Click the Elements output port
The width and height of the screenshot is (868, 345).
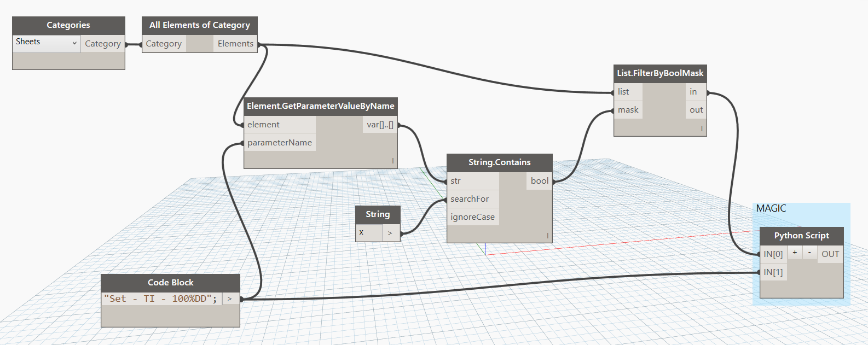click(235, 44)
